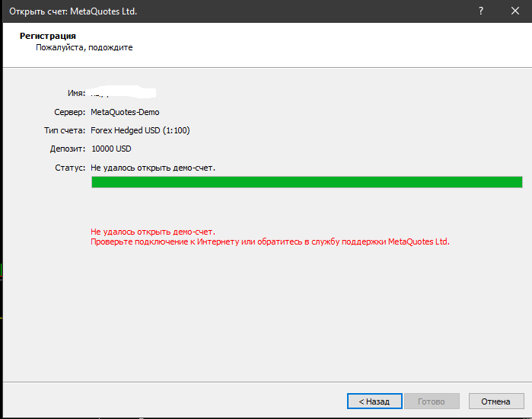Viewport: 532px width, 419px height.
Task: Click the help question mark icon
Action: tap(481, 11)
